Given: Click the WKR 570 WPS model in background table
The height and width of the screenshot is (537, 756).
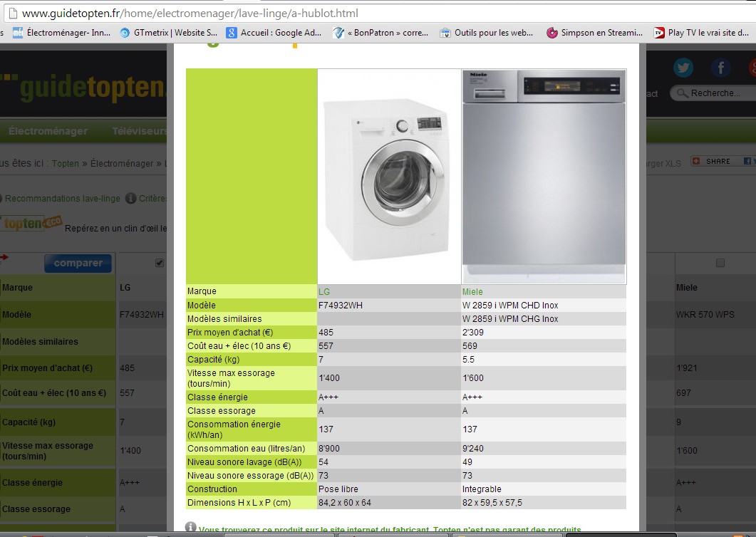Looking at the screenshot, I should tap(705, 314).
